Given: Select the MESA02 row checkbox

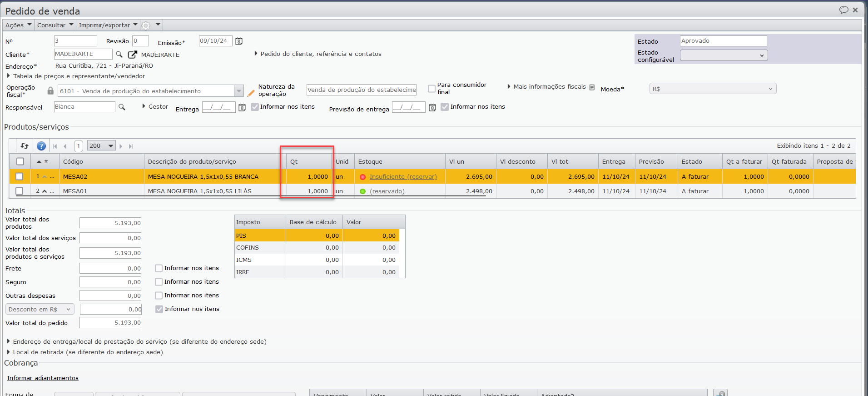Looking at the screenshot, I should [x=20, y=176].
